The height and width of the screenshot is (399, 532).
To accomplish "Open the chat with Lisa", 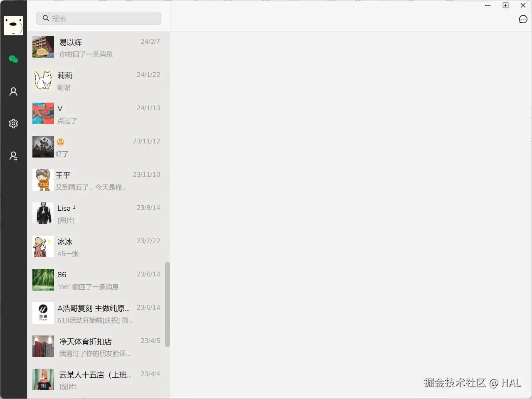I will tap(98, 213).
